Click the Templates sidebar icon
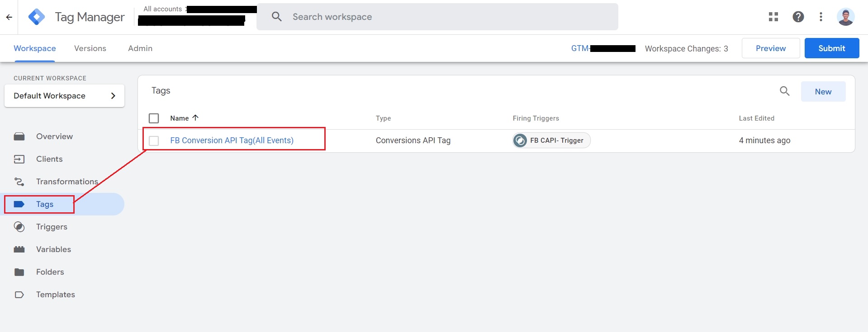Image resolution: width=868 pixels, height=332 pixels. pyautogui.click(x=19, y=295)
